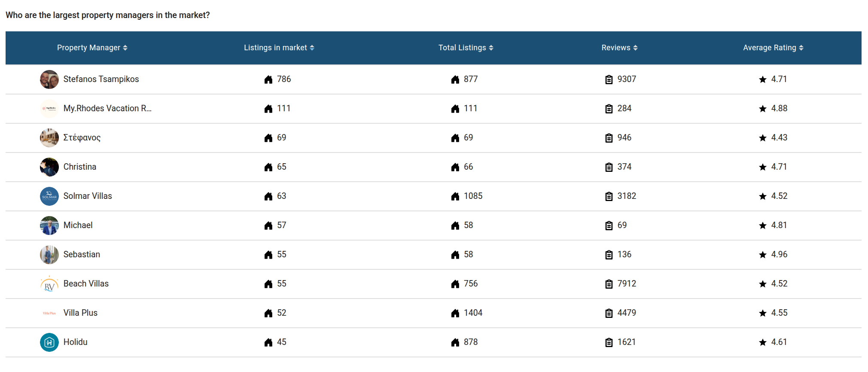Image resolution: width=868 pixels, height=372 pixels.
Task: Click Solmar Villas' 1085 total listings value
Action: [x=473, y=196]
